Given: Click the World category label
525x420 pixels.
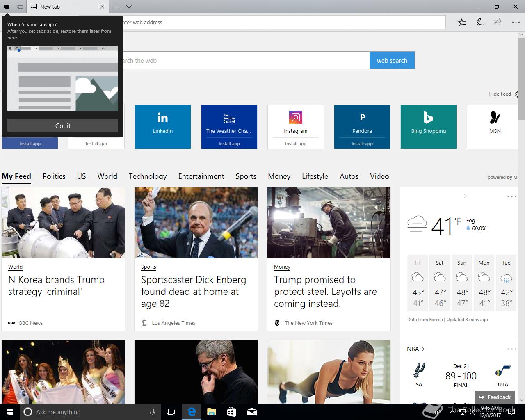Looking at the screenshot, I should coord(15,267).
